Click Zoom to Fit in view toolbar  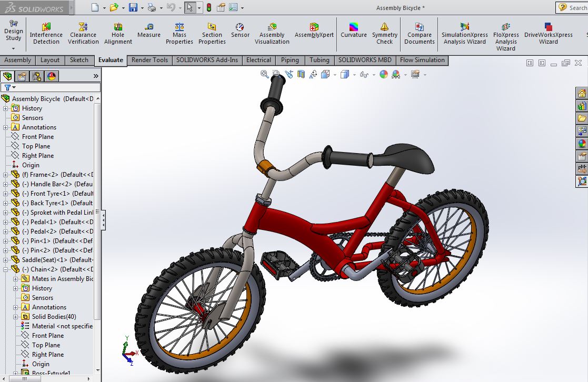(x=264, y=74)
